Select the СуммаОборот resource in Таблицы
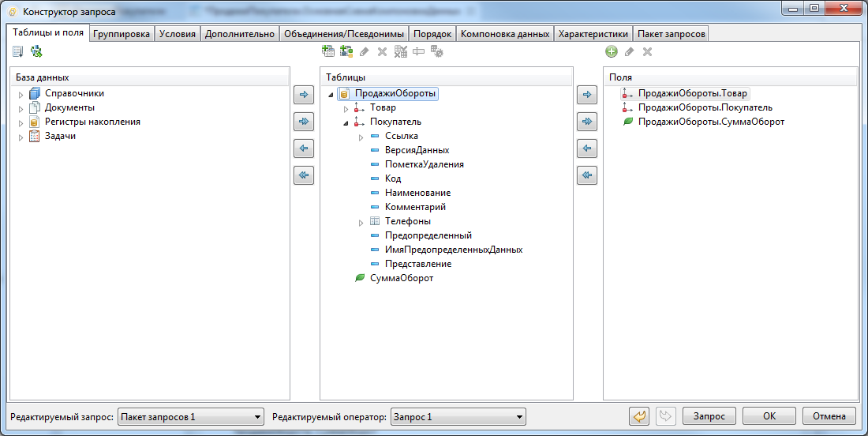The width and height of the screenshot is (868, 436). (x=402, y=278)
